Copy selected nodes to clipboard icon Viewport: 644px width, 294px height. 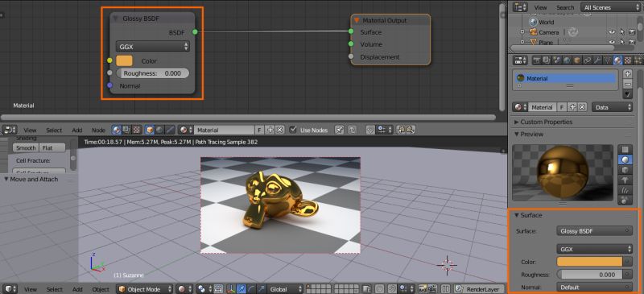[x=401, y=130]
